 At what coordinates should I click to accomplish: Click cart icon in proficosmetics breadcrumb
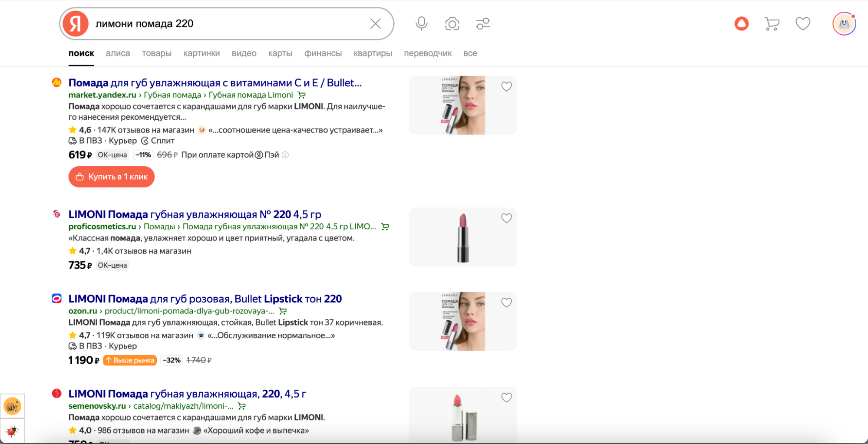(385, 227)
